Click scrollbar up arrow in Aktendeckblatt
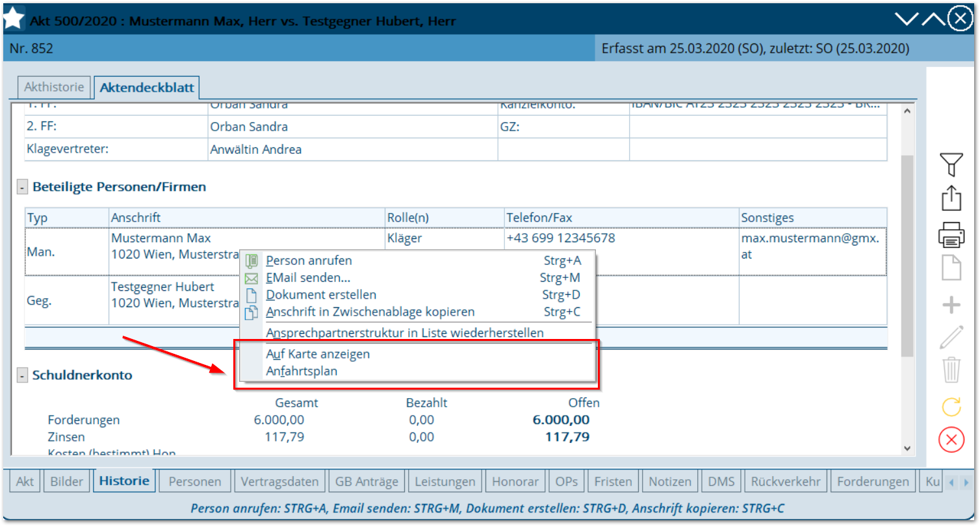 click(907, 111)
